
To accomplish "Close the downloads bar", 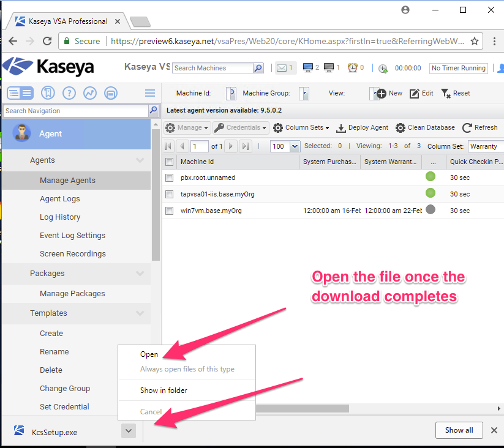I will pos(494,430).
